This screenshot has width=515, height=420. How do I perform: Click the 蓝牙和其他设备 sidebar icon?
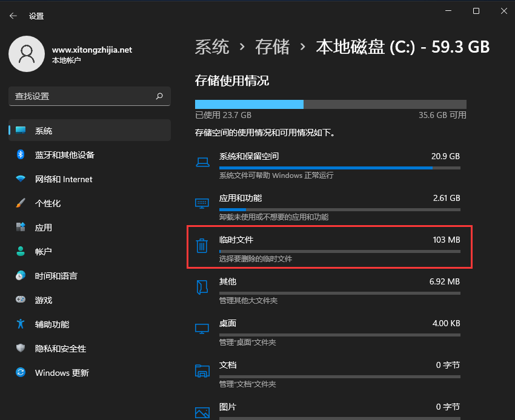20,155
